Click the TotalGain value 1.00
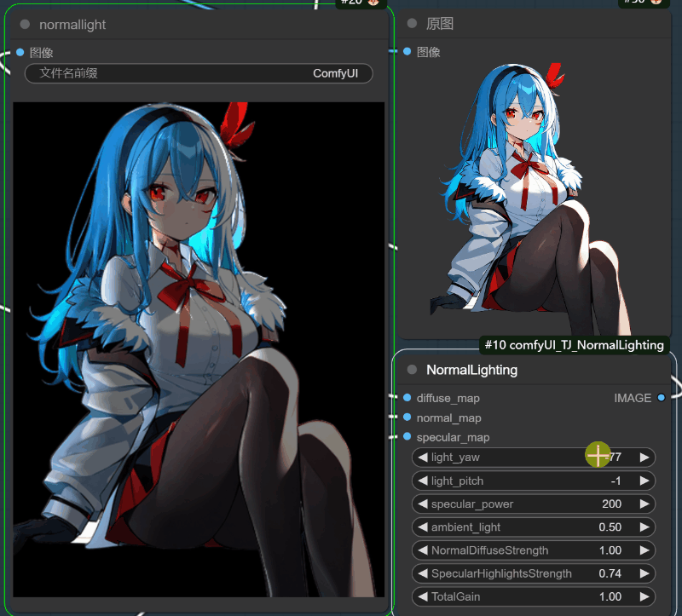Screen dimensions: 682x616 click(x=610, y=596)
